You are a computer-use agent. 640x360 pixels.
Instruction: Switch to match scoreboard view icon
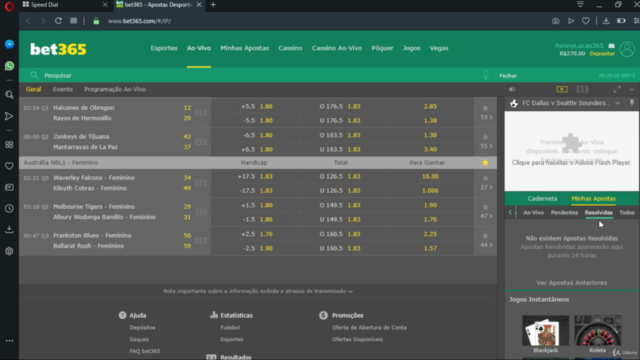point(582,89)
